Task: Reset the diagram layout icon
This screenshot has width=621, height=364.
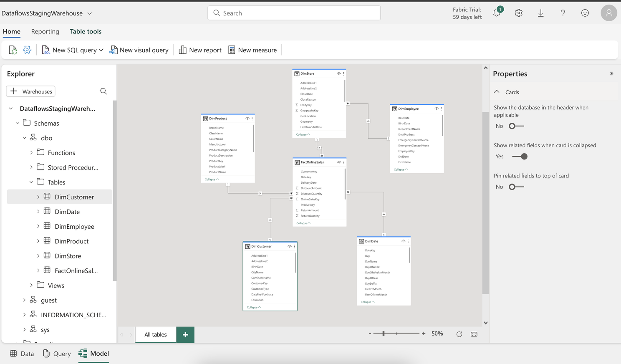Action: (x=459, y=334)
